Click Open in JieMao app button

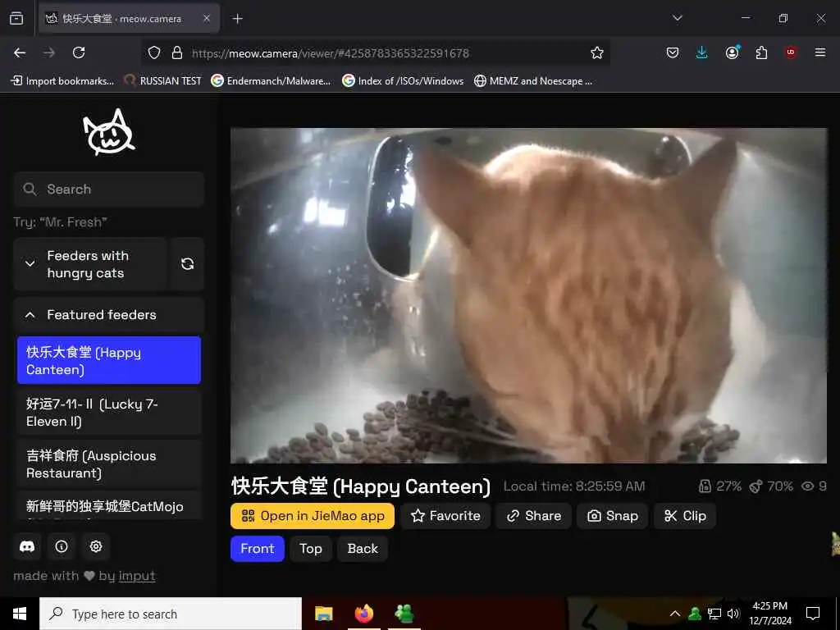pyautogui.click(x=313, y=516)
